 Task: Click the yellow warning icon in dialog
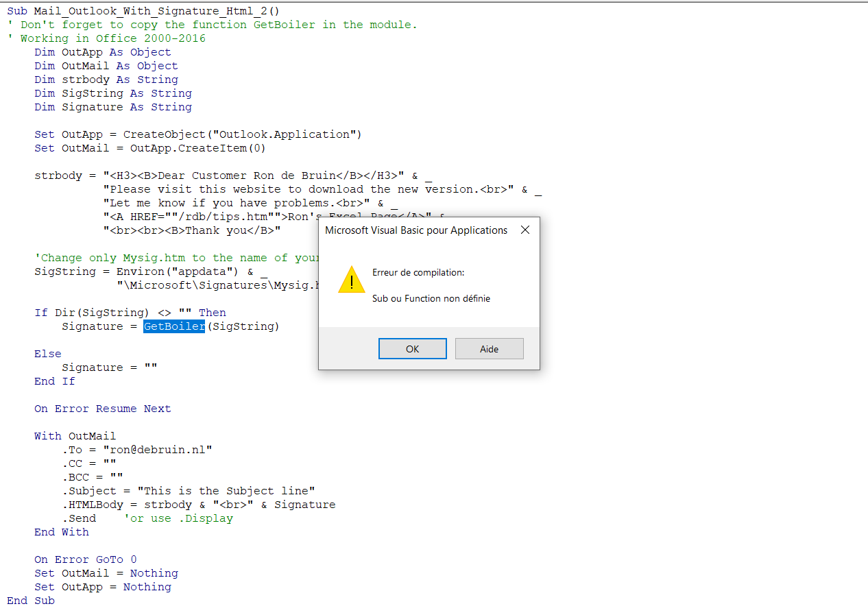click(352, 280)
